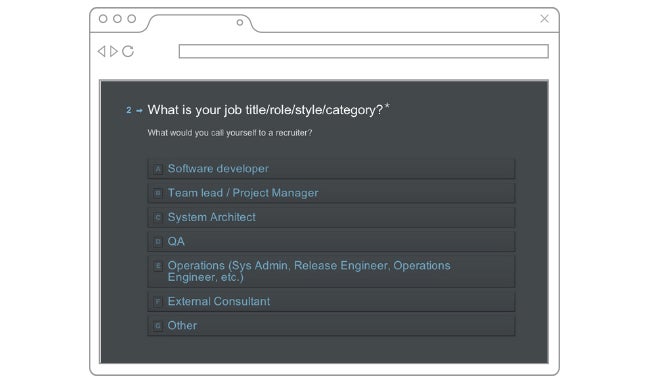Click the third circle in window controls

pos(131,19)
